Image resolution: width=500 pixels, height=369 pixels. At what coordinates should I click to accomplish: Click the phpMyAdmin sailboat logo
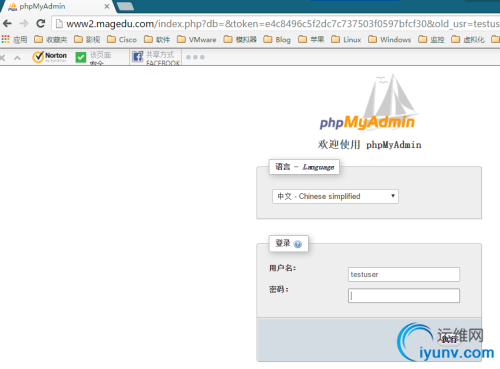point(369,102)
